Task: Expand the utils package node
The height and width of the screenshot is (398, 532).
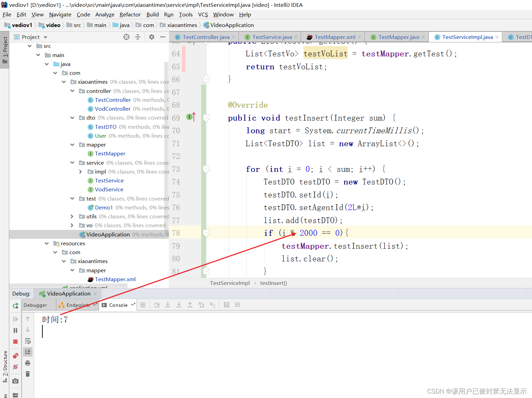Action: (x=72, y=217)
